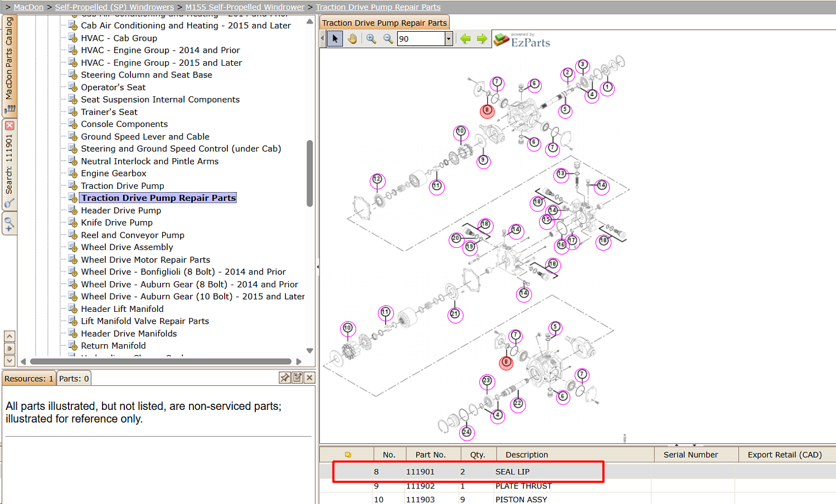The height and width of the screenshot is (504, 836).
Task: Close the resources panel
Action: point(310,378)
